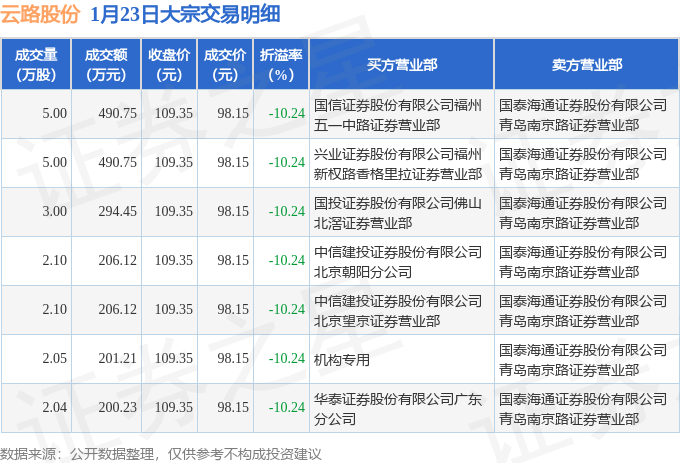Screen dimensions: 680x463
Task: Click buyer 华泰证券广东分公司 cell
Action: tap(402, 408)
